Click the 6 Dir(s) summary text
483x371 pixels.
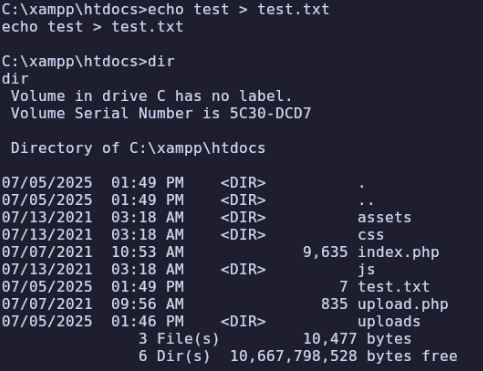(x=174, y=356)
